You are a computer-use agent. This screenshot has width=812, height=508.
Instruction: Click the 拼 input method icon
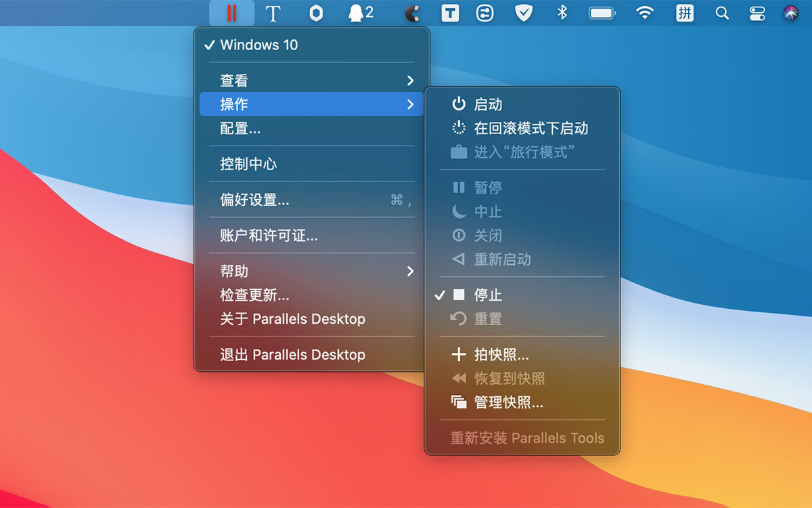(x=685, y=13)
